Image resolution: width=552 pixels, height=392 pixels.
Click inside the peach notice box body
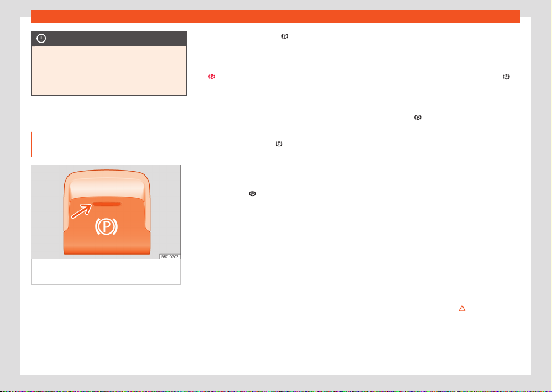(109, 70)
